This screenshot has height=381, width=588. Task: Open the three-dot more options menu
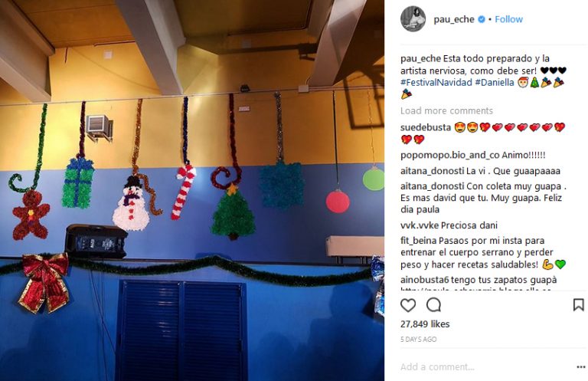pos(581,366)
